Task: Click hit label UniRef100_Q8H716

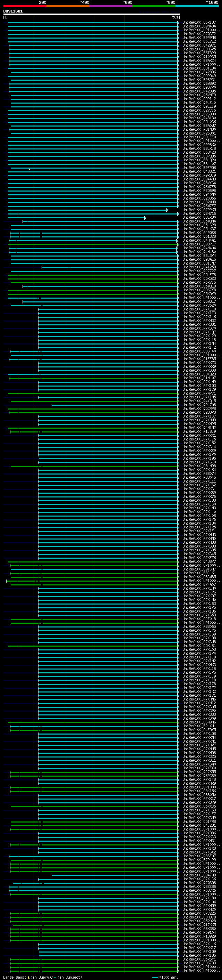Action: [x=199, y=214]
